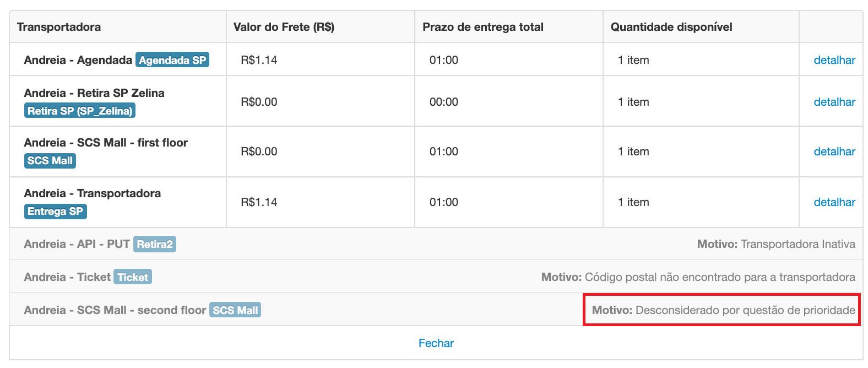Click the Retira2 badge
This screenshot has height=368, width=868.
point(155,244)
